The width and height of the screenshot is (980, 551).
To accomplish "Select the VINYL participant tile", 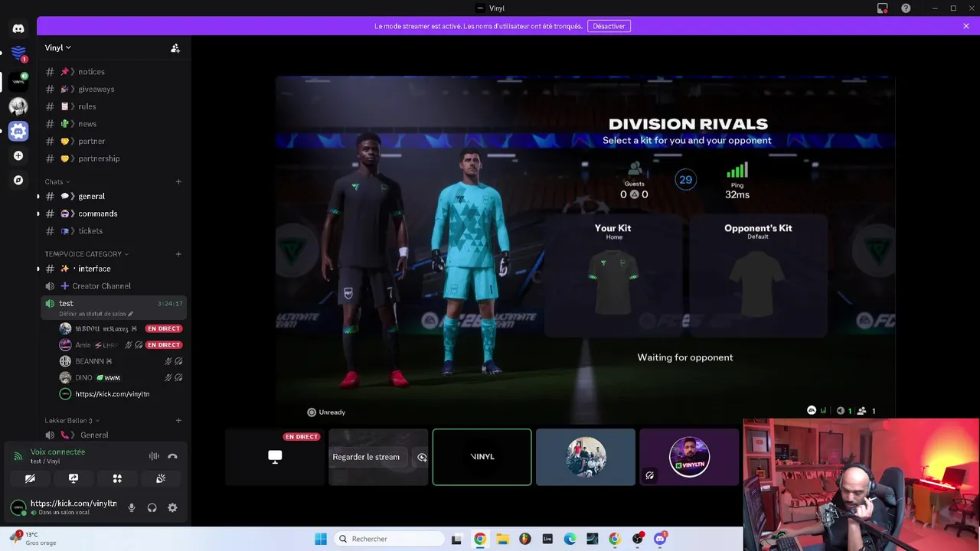I will point(482,457).
